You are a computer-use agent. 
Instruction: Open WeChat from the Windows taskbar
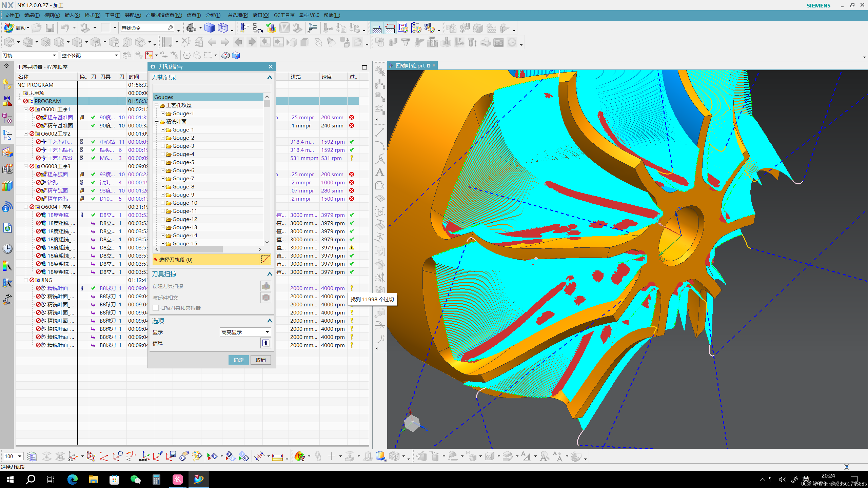pos(135,479)
